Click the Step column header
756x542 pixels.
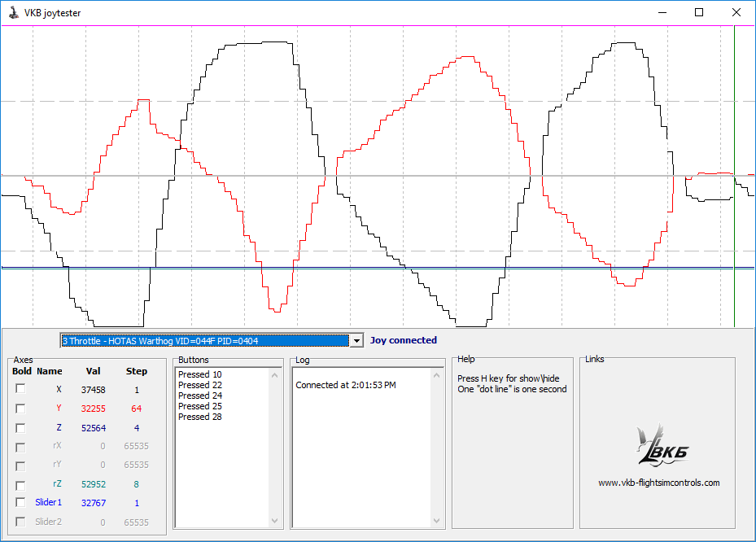pyautogui.click(x=137, y=371)
